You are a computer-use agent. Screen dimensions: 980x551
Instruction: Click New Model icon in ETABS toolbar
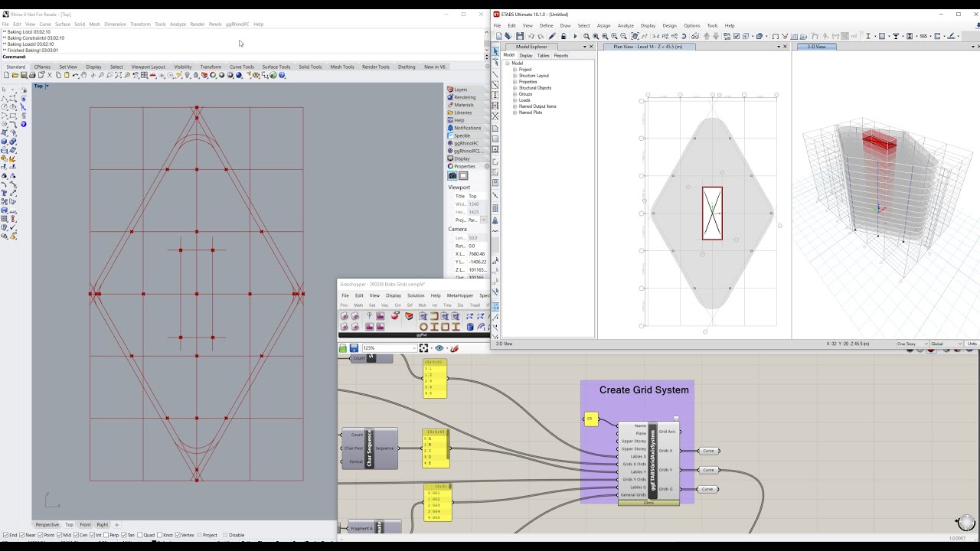tap(498, 36)
